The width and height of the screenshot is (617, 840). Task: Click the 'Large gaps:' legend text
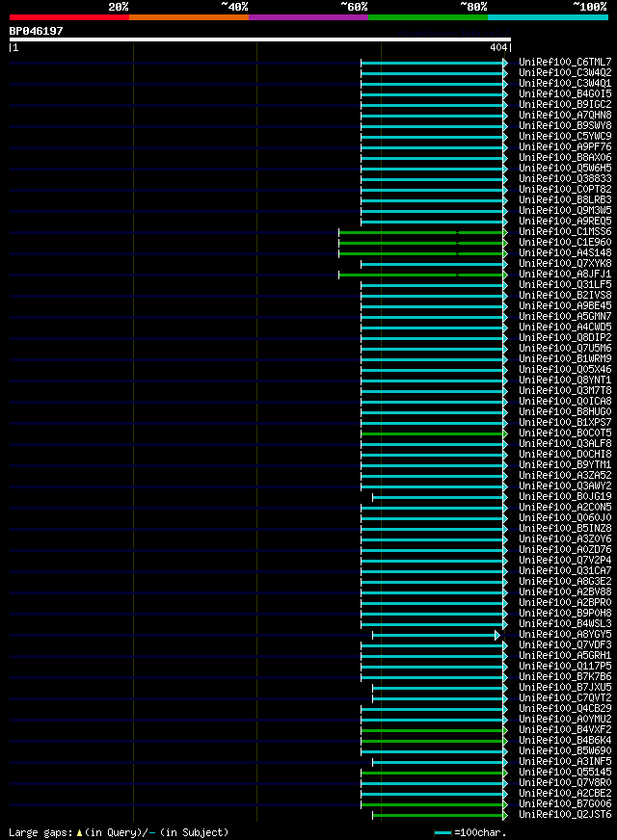(40, 832)
